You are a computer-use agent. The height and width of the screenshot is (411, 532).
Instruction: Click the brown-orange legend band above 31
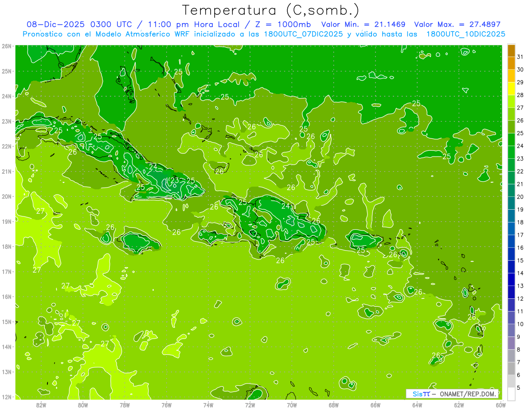(x=511, y=51)
